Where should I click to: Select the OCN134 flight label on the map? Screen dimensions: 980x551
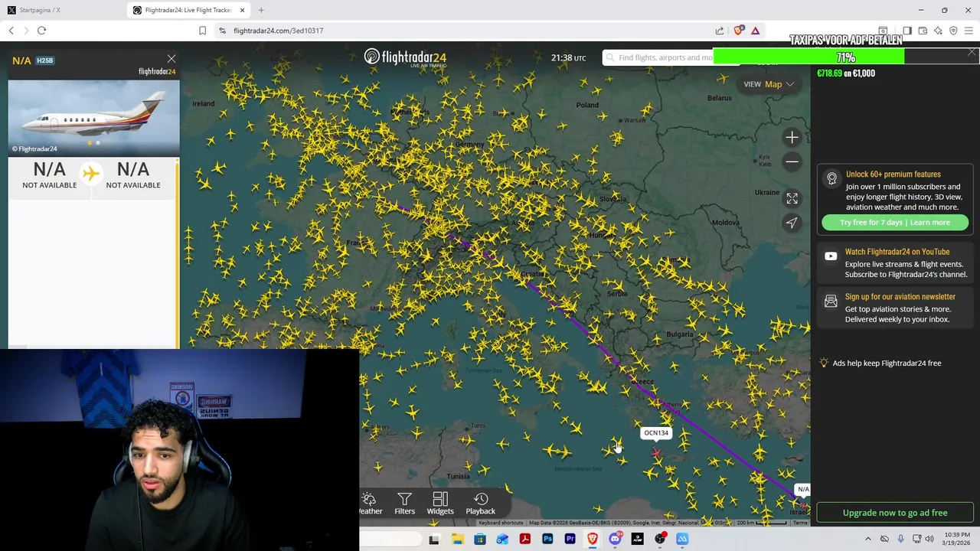(x=656, y=433)
